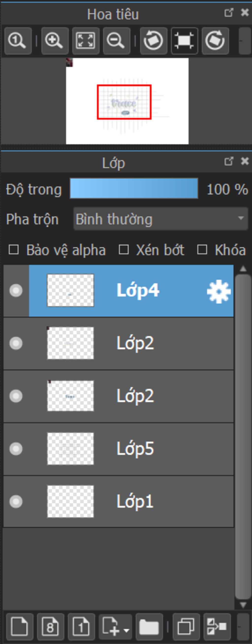Viewport: 252px width, 644px height.
Task: Hide the Lớp5 layer visibility
Action: [x=16, y=449]
